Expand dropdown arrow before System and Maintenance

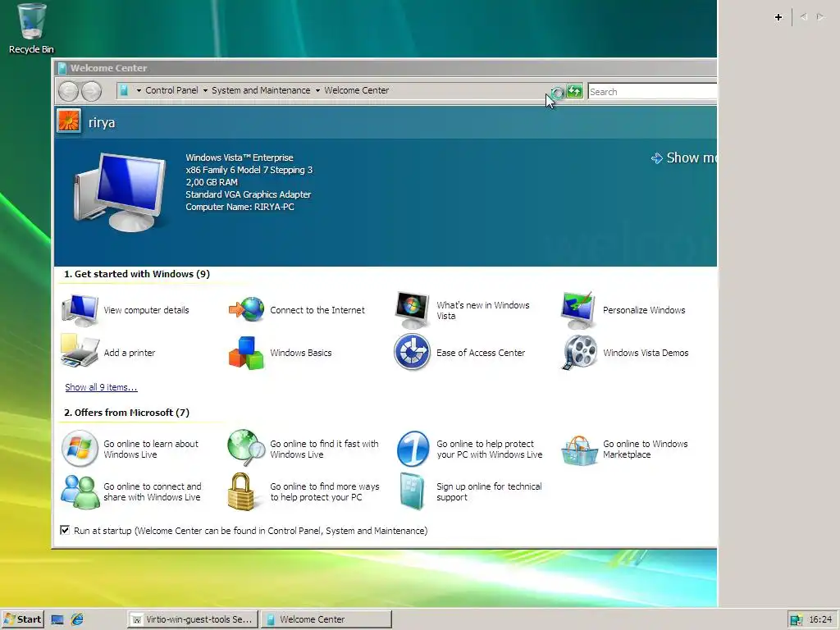pyautogui.click(x=205, y=90)
